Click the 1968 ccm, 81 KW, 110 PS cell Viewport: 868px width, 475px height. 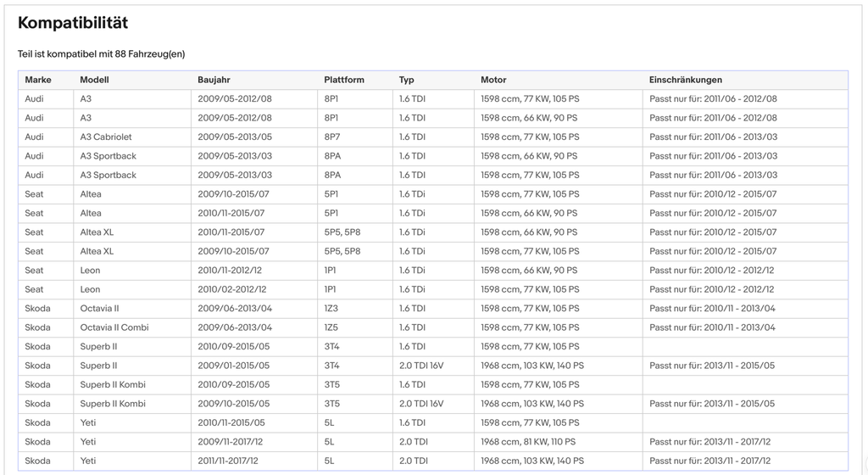point(528,442)
